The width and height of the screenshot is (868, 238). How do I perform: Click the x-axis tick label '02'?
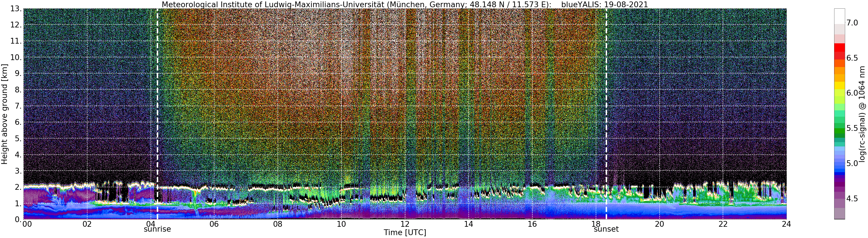coord(87,224)
